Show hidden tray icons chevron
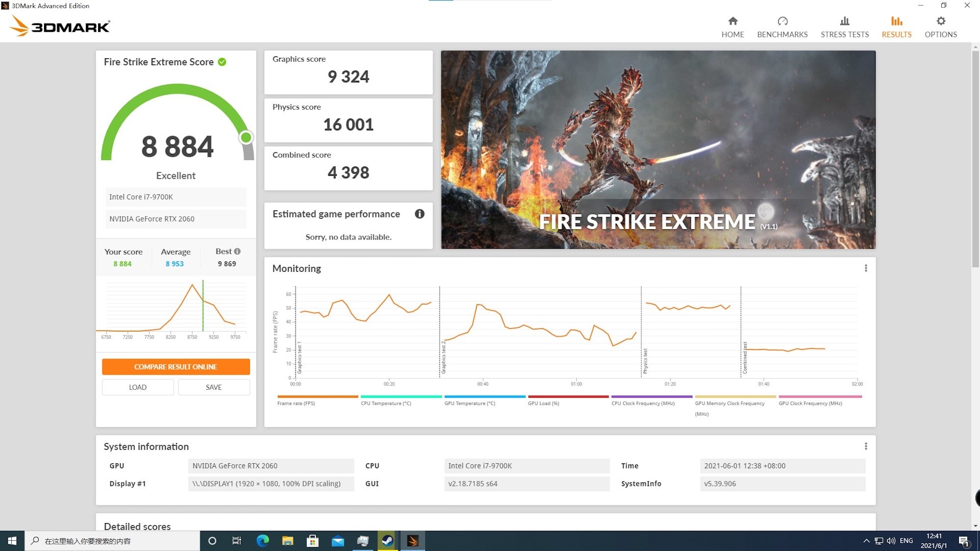 (x=866, y=541)
